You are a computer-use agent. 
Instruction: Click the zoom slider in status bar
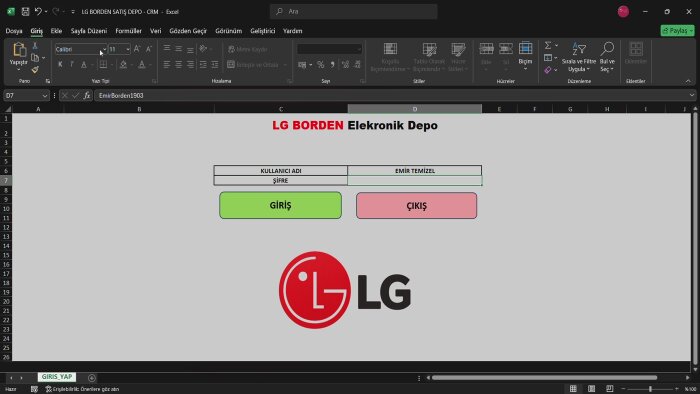click(x=650, y=389)
